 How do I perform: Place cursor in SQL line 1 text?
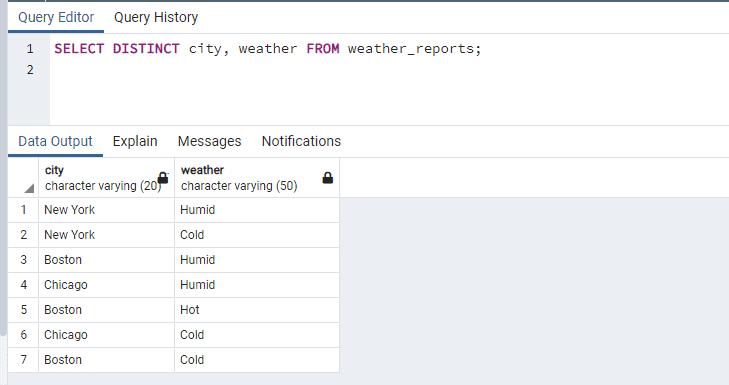(268, 48)
